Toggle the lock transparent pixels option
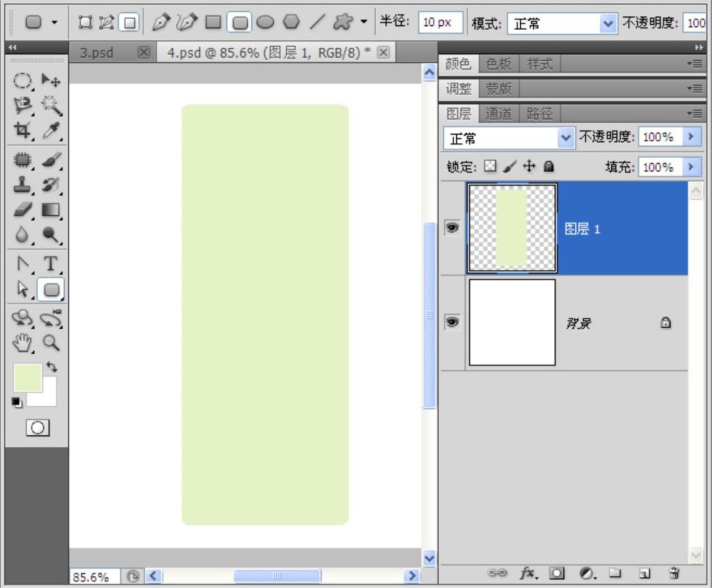This screenshot has height=588, width=712. (x=490, y=167)
